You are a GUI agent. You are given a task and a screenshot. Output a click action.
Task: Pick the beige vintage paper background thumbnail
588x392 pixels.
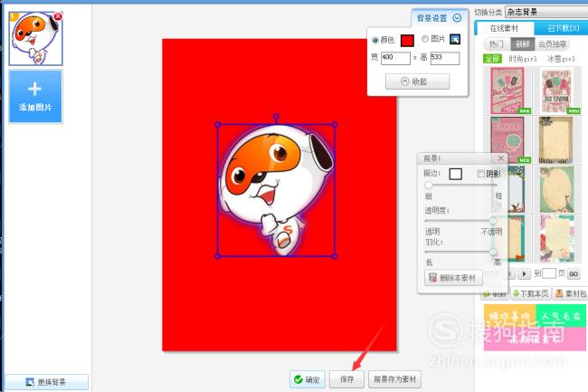(x=556, y=139)
